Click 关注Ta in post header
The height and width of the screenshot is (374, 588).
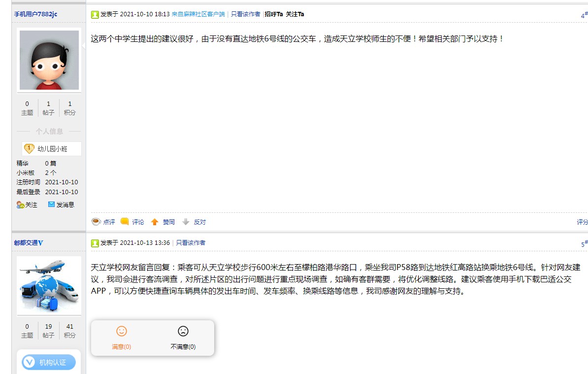295,14
